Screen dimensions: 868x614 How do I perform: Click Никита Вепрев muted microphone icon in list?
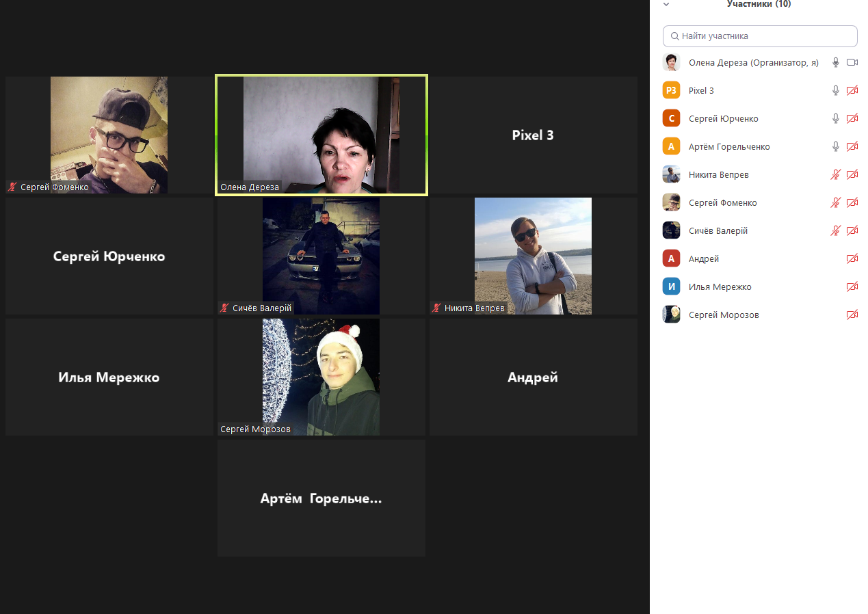pos(835,174)
